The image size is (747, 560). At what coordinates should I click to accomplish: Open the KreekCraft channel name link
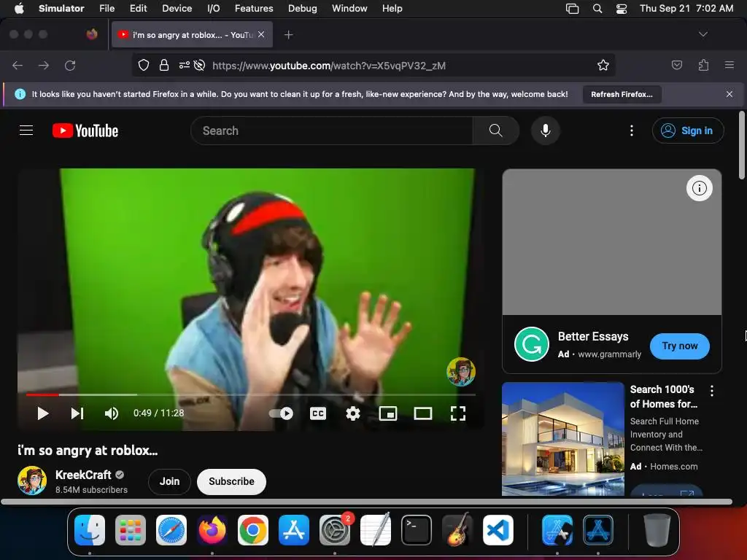coord(83,475)
